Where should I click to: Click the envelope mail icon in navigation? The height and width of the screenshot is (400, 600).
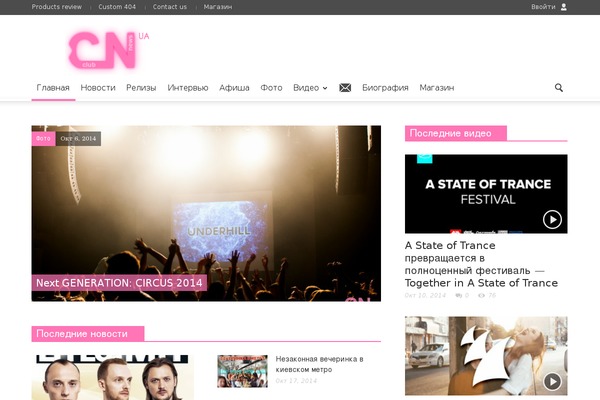pyautogui.click(x=345, y=88)
